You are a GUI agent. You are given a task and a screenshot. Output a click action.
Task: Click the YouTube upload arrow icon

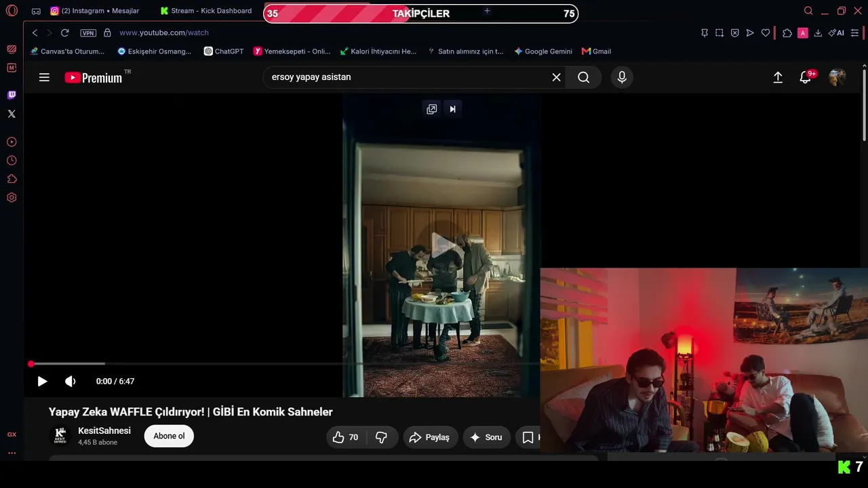[x=778, y=77]
